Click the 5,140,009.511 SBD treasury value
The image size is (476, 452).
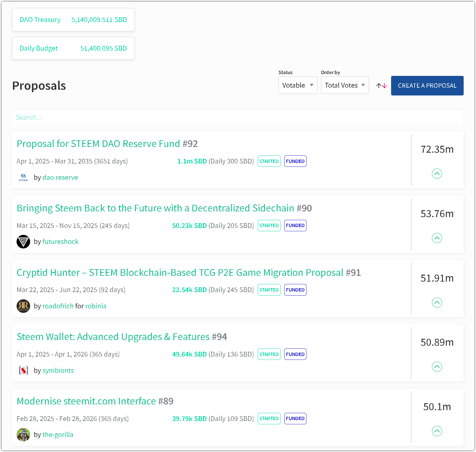(x=99, y=20)
